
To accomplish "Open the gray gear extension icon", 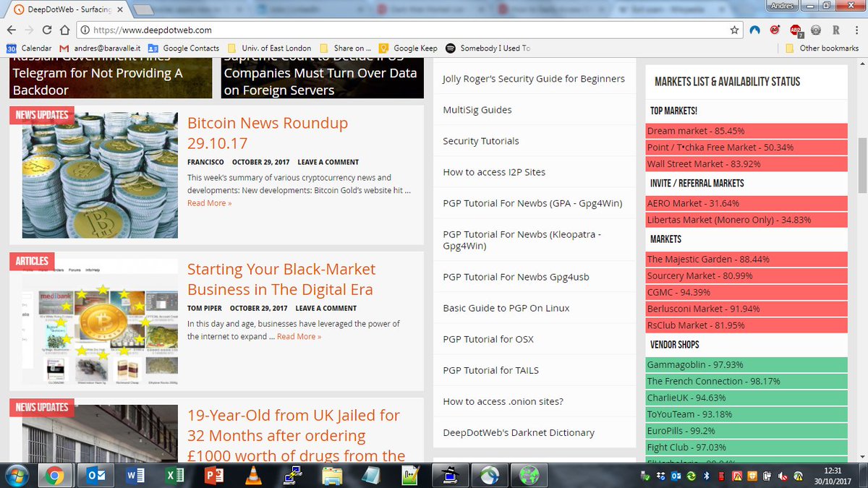I will tap(816, 30).
